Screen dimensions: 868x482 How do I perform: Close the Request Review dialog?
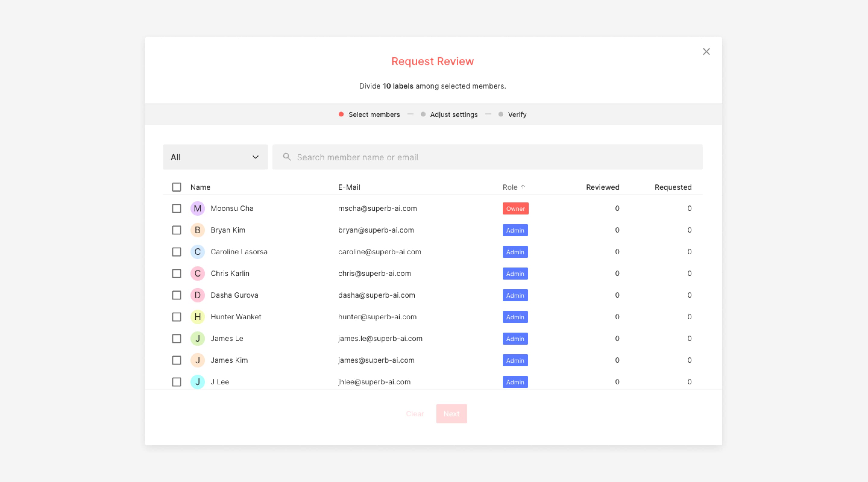pos(706,52)
